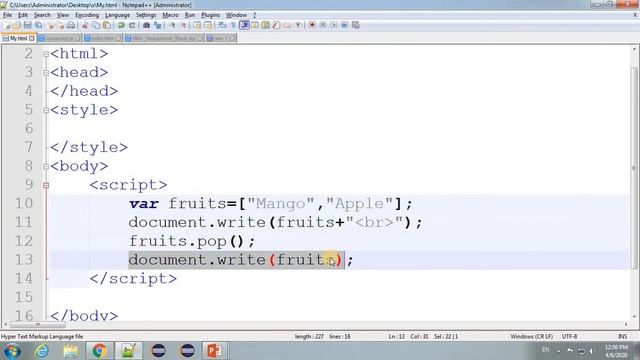Click on the fruits.pop() code line

[x=192, y=241]
